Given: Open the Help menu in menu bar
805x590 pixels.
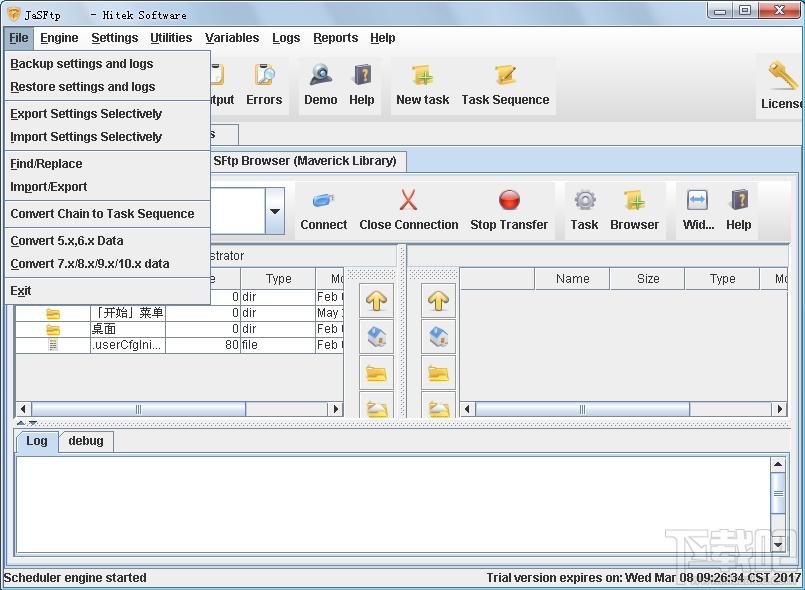Looking at the screenshot, I should (x=382, y=38).
